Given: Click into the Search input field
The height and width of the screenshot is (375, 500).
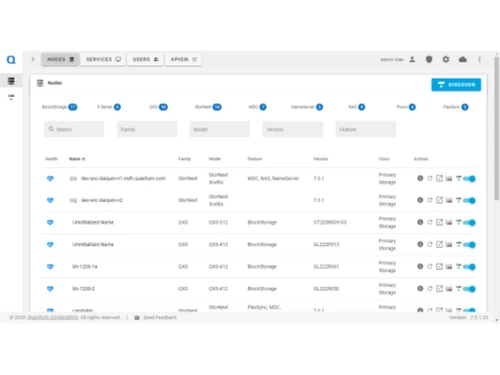Looking at the screenshot, I should pyautogui.click(x=74, y=129).
